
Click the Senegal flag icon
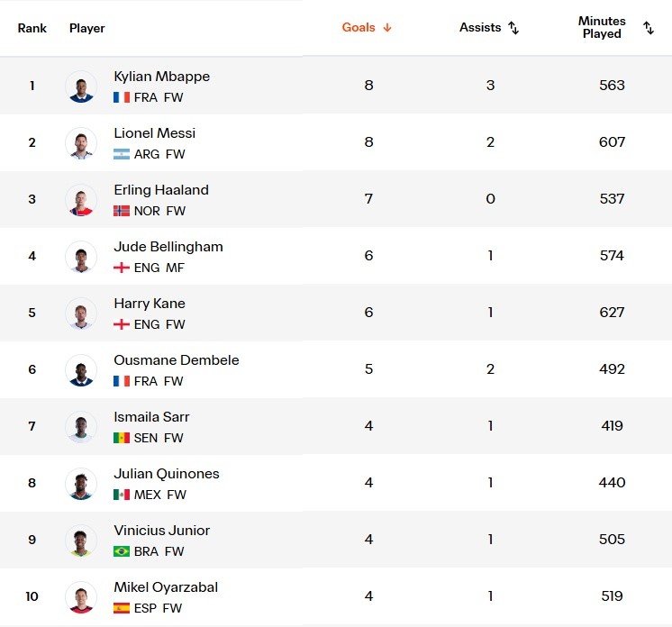tap(122, 438)
